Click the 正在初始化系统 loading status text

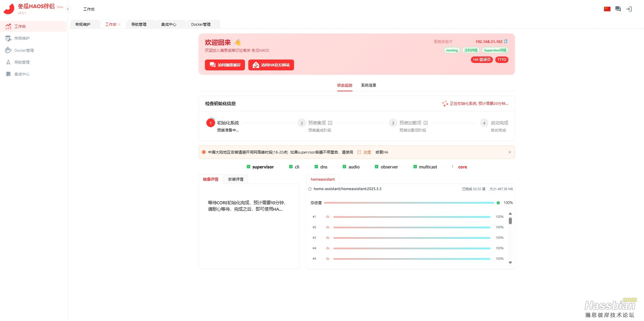(x=479, y=104)
